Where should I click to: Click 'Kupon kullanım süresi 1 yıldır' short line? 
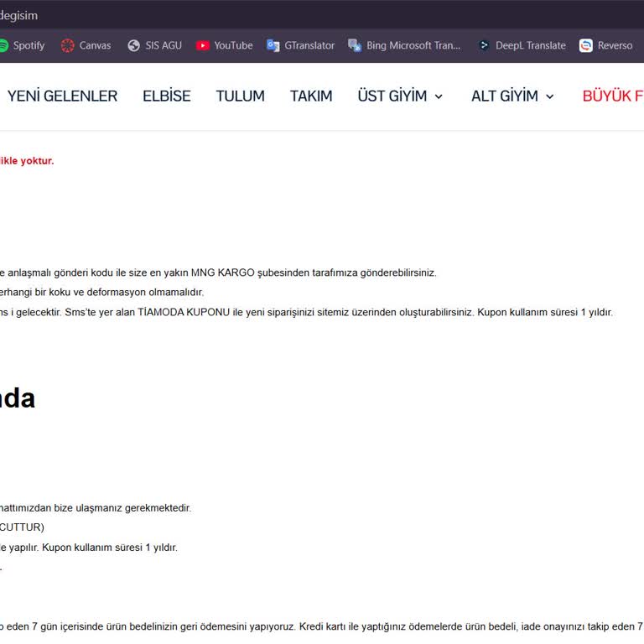(110, 548)
